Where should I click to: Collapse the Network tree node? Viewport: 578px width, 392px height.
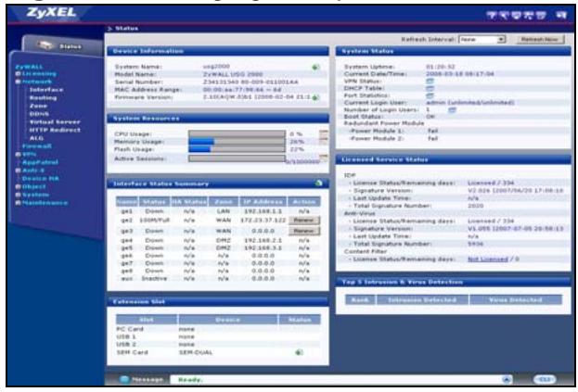point(18,82)
